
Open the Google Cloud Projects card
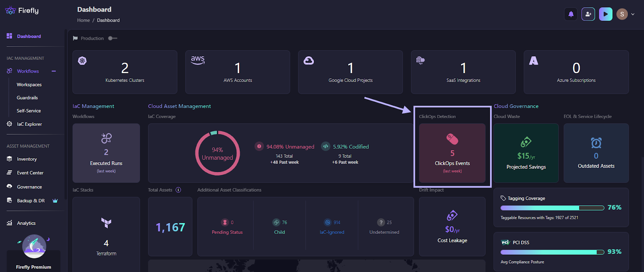pyautogui.click(x=350, y=72)
